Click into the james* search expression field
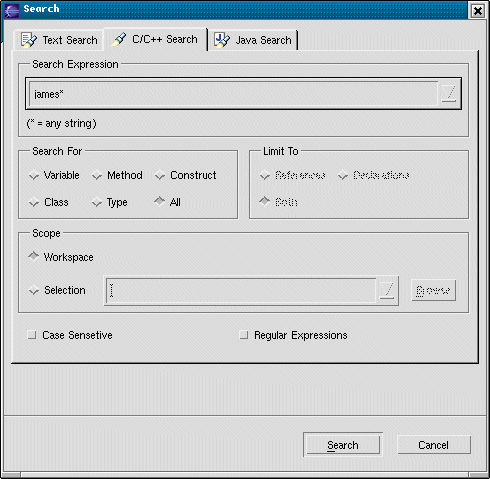This screenshot has width=490, height=479. 233,94
